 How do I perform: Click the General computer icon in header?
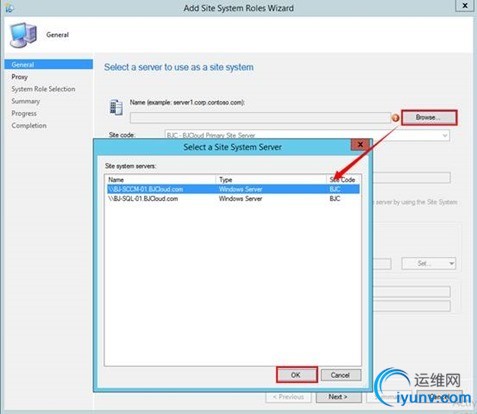click(x=23, y=35)
